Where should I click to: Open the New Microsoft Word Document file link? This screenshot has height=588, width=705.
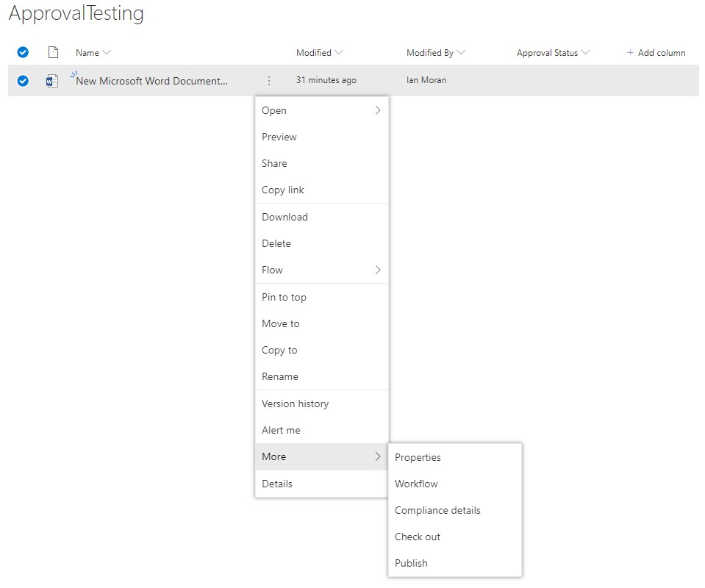pos(152,81)
